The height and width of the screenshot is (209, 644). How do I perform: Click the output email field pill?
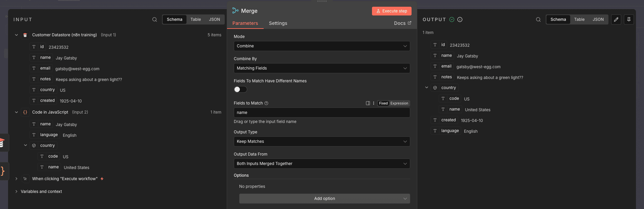pos(443,66)
